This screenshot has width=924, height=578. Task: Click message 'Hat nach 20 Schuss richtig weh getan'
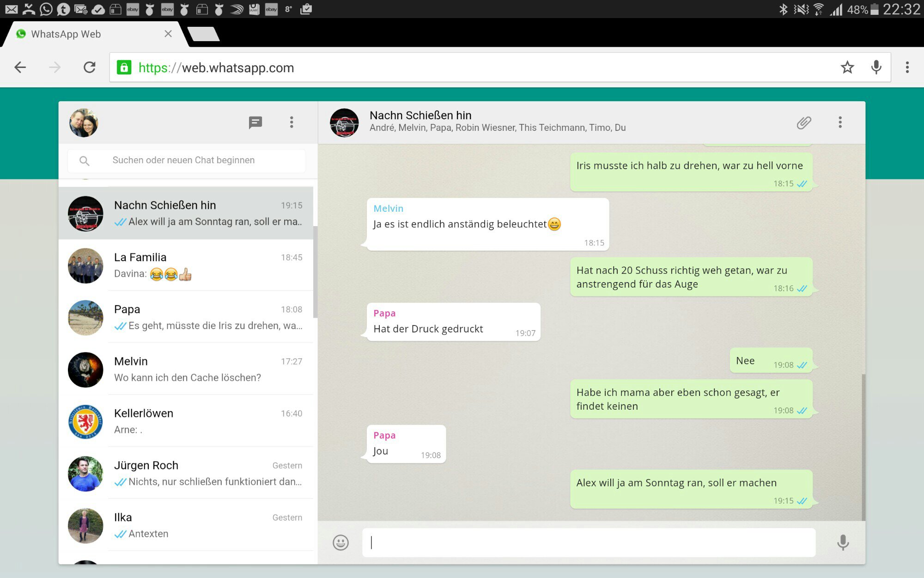[691, 277]
